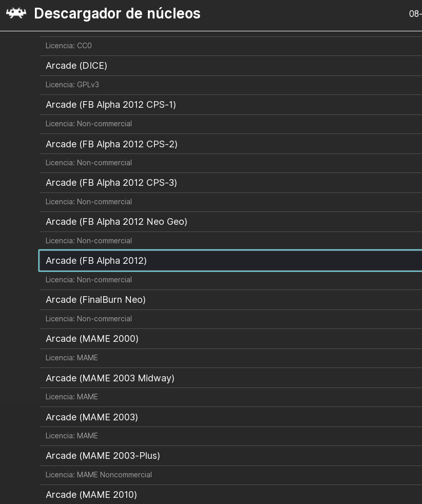Pick Arcade (FB Alpha 2012 CPS-3) core

[x=111, y=183]
